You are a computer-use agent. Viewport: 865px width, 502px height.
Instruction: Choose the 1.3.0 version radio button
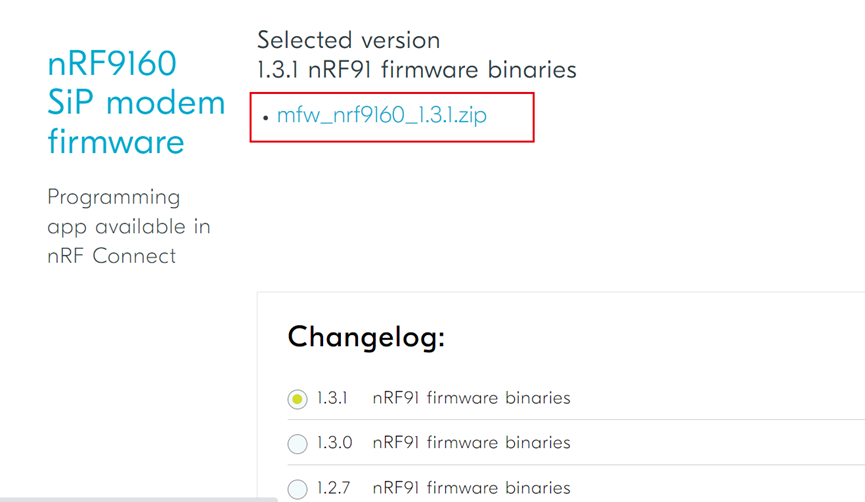point(297,444)
